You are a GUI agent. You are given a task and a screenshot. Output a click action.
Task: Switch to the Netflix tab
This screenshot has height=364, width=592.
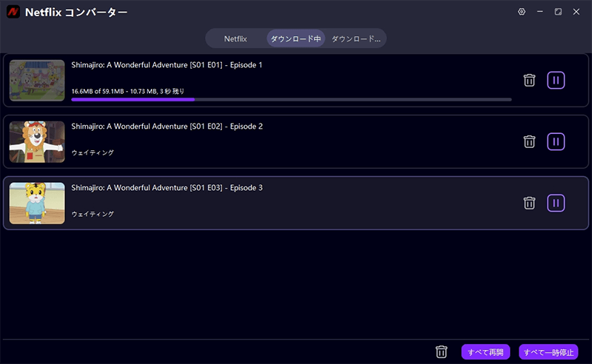(x=235, y=38)
